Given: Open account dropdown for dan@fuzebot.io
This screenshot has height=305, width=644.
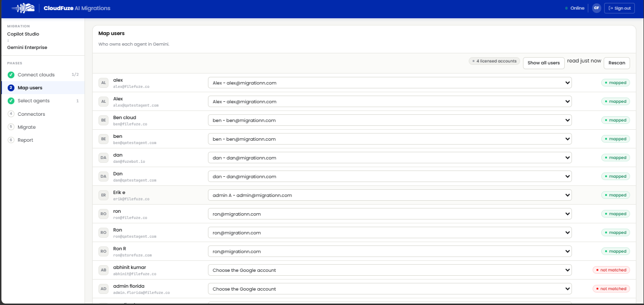Looking at the screenshot, I should pos(390,158).
